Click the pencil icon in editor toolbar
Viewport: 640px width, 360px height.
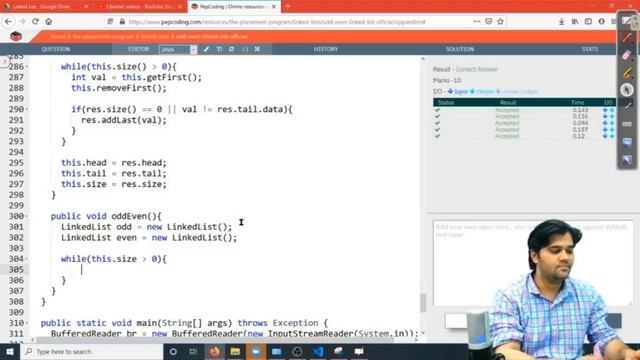(x=207, y=49)
